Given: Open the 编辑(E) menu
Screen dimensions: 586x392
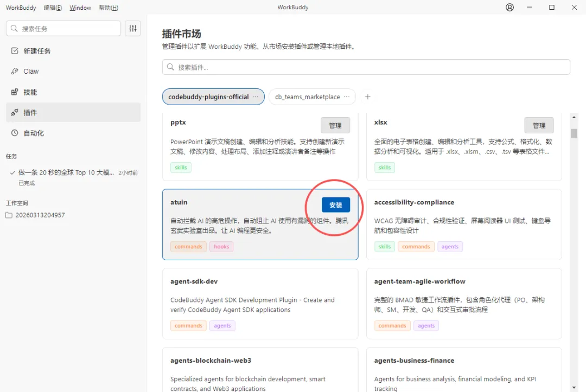Looking at the screenshot, I should coord(53,8).
